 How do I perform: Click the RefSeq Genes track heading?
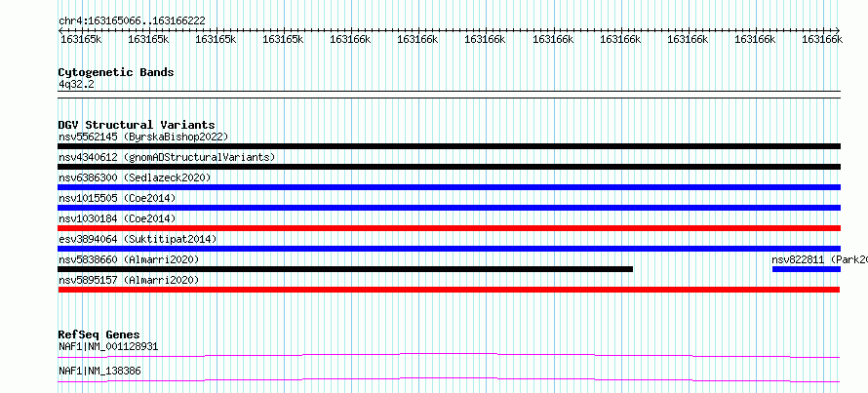(99, 334)
